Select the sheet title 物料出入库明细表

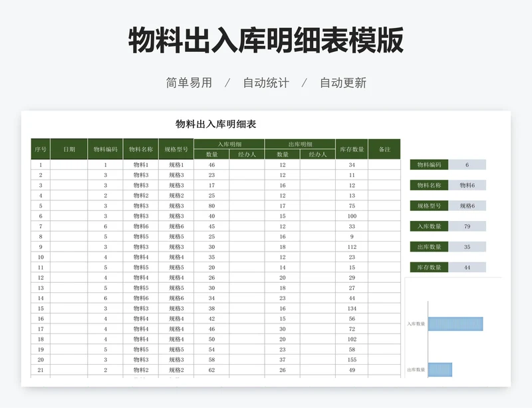pos(215,124)
